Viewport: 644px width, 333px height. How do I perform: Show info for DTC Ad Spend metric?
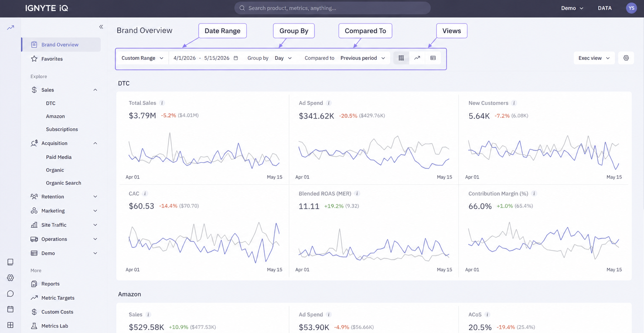(x=329, y=103)
